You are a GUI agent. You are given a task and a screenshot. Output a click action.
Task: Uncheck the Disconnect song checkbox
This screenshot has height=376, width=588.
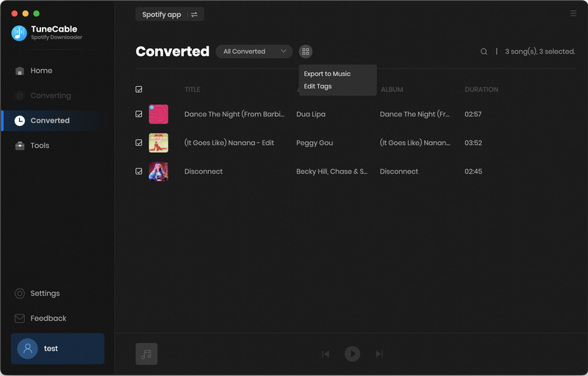pos(139,171)
